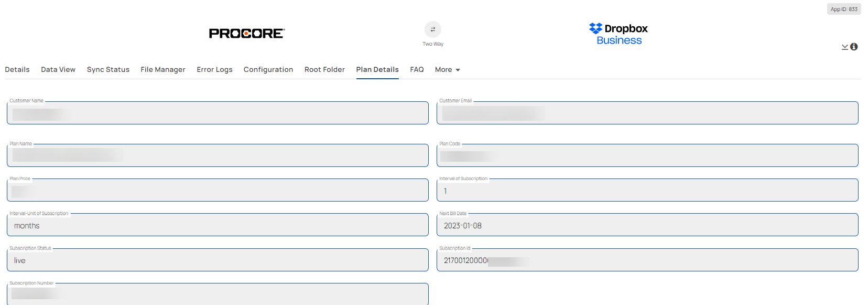Click the Subscription Id field
Image resolution: width=868 pixels, height=305 pixels.
click(x=647, y=260)
